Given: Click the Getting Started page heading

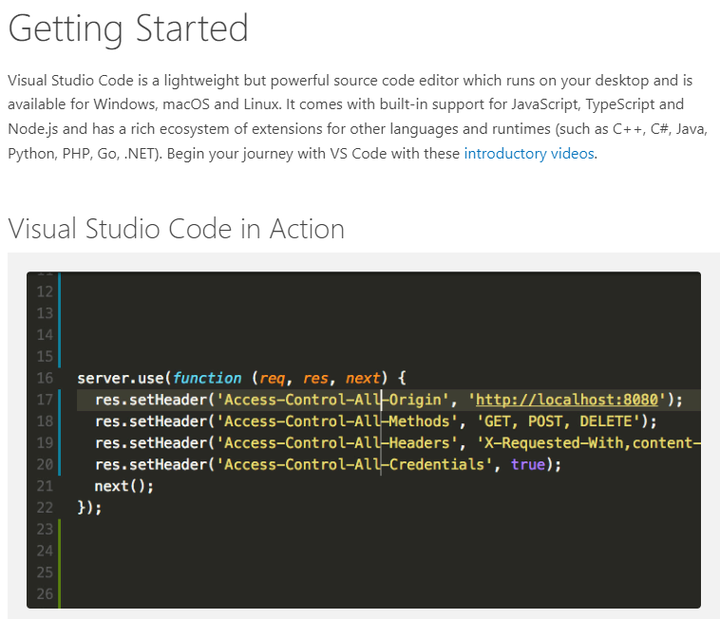Looking at the screenshot, I should 128,28.
